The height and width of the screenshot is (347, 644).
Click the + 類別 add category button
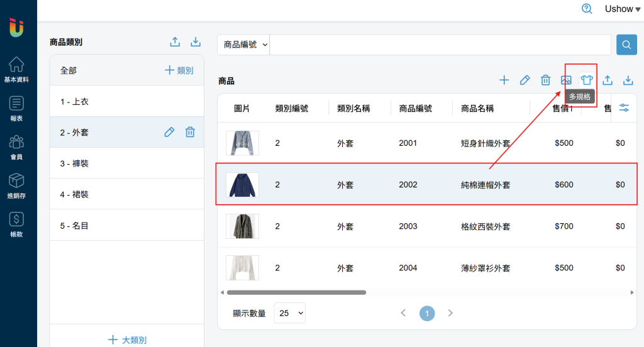coord(179,70)
